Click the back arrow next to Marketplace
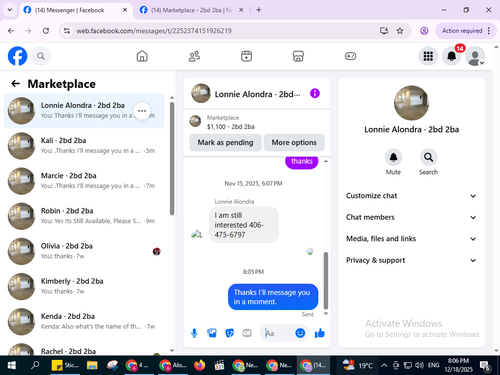The height and width of the screenshot is (375, 500). coord(16,83)
